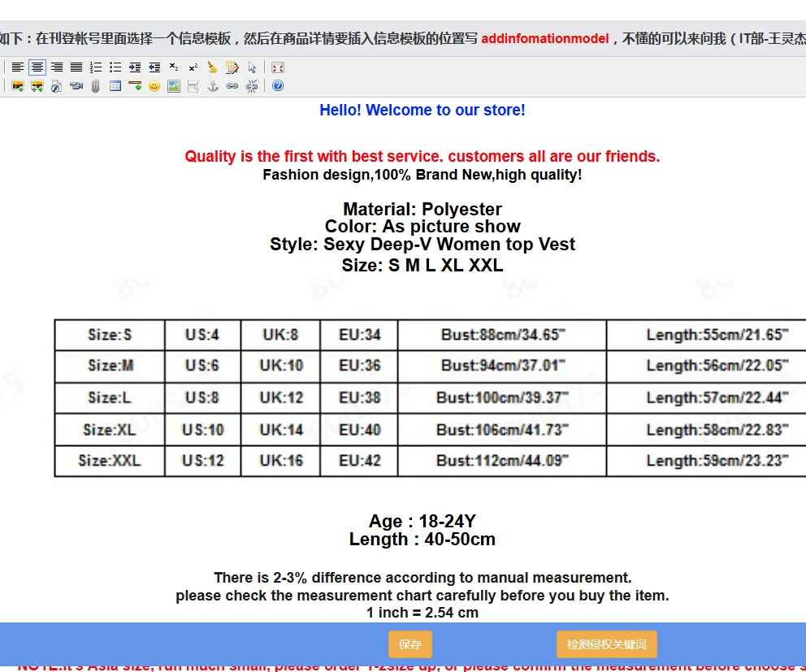
Task: Apply superscript formatting
Action: tap(193, 67)
